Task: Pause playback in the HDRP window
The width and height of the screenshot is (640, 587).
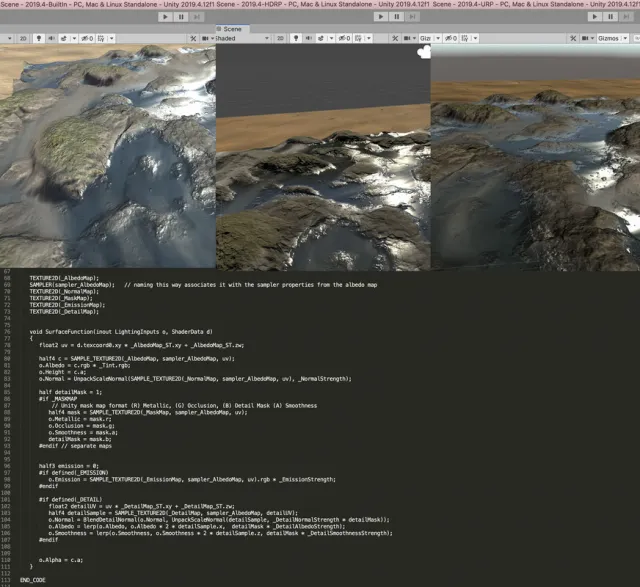Action: (x=396, y=17)
